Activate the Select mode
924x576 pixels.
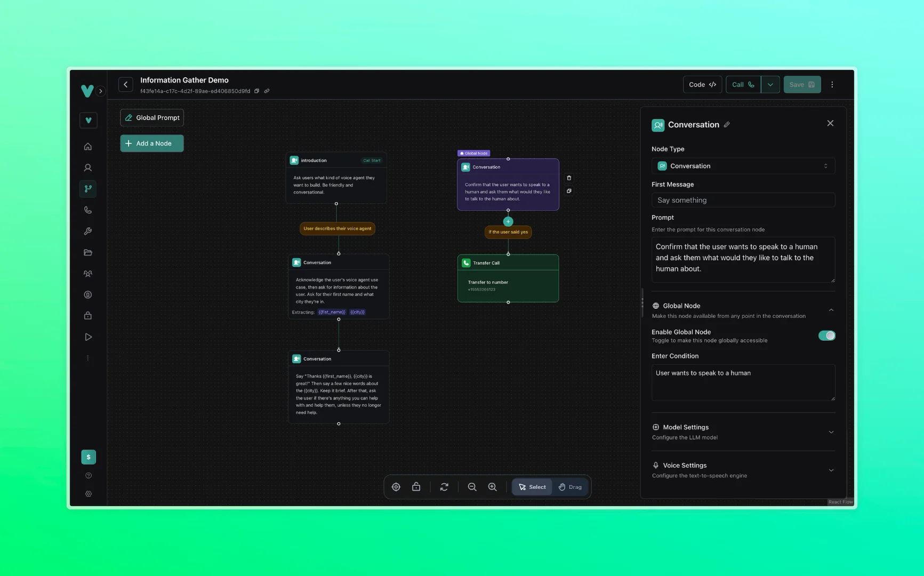point(532,487)
